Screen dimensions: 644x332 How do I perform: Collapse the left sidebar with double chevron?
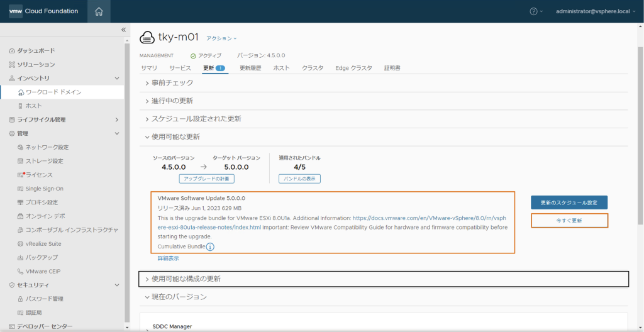[123, 30]
